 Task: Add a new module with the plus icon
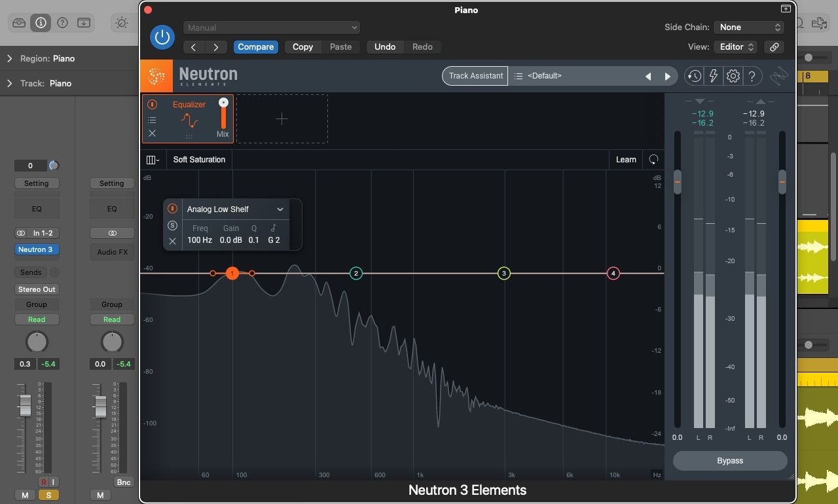(282, 118)
